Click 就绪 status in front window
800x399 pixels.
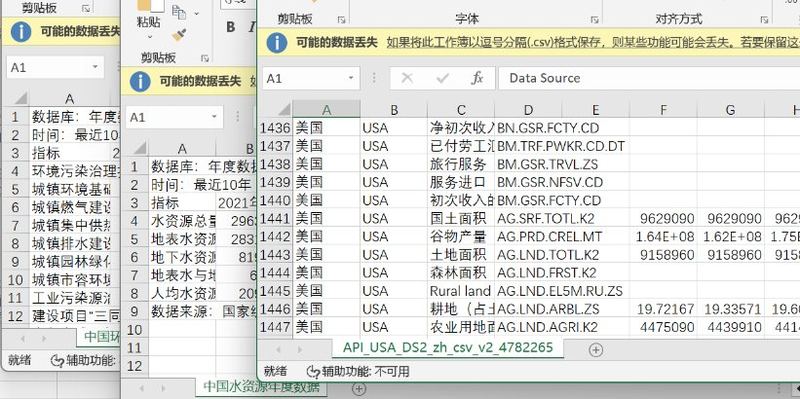coord(275,371)
